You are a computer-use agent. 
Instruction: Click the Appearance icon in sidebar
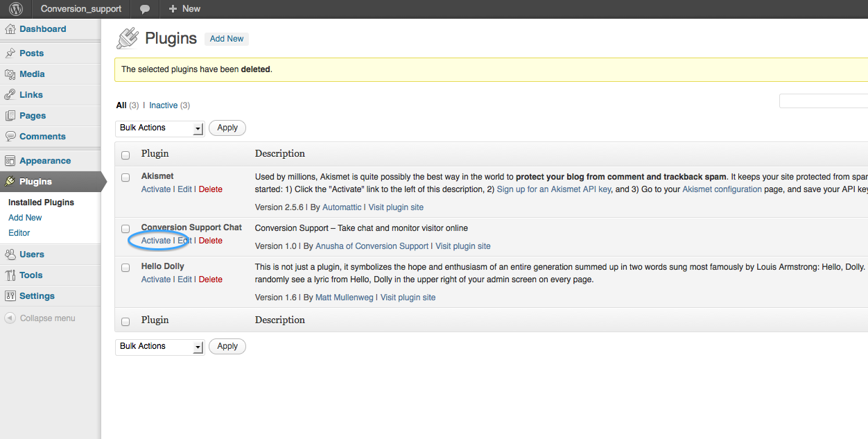[10, 161]
